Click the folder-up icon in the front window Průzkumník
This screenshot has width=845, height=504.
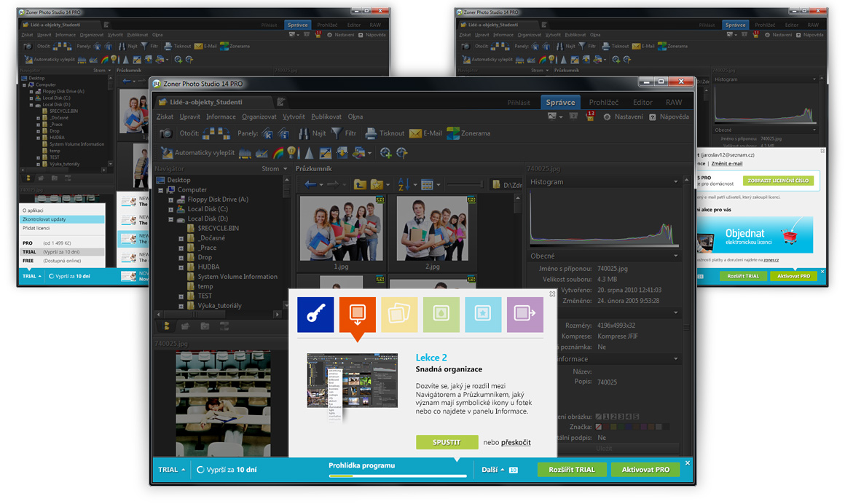pyautogui.click(x=360, y=184)
